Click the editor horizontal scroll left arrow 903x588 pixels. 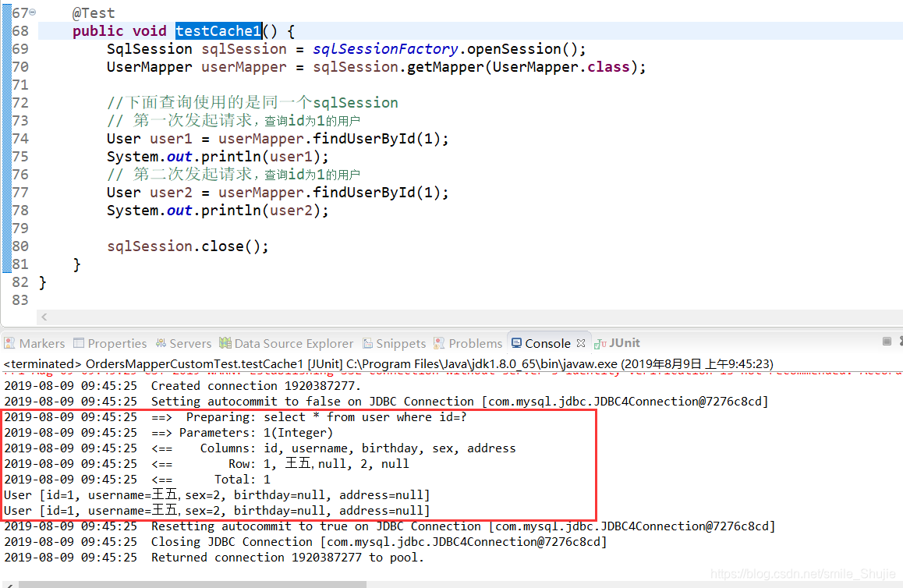click(44, 317)
